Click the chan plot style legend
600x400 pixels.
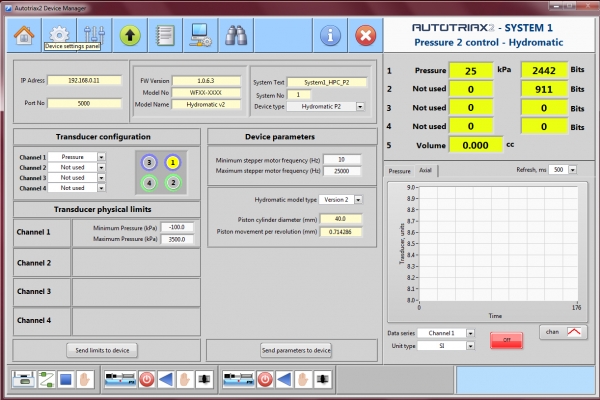[x=563, y=332]
